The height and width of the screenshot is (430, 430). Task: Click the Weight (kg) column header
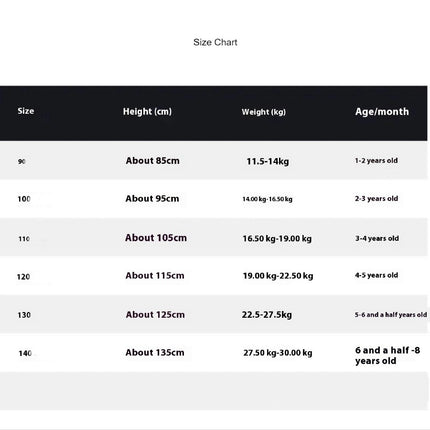[264, 112]
